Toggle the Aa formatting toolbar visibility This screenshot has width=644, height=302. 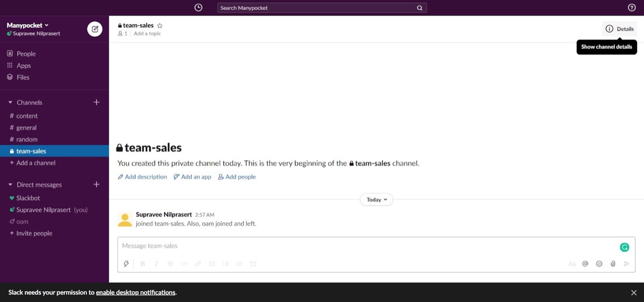click(x=572, y=264)
